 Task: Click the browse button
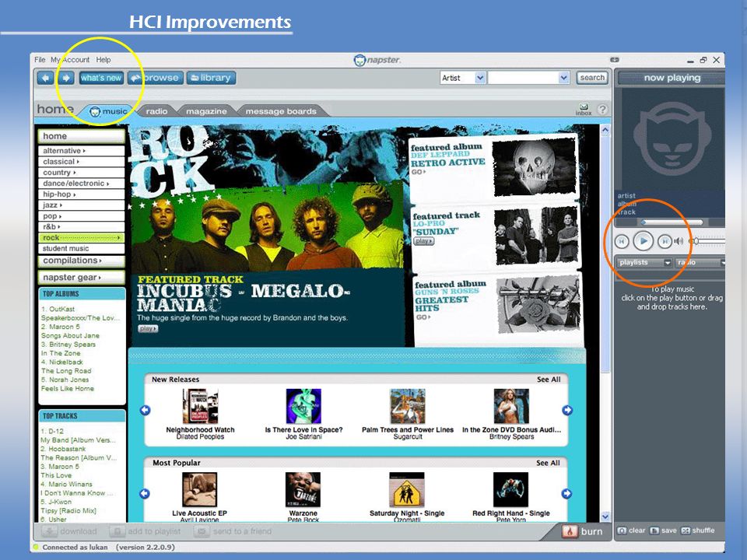pos(156,78)
